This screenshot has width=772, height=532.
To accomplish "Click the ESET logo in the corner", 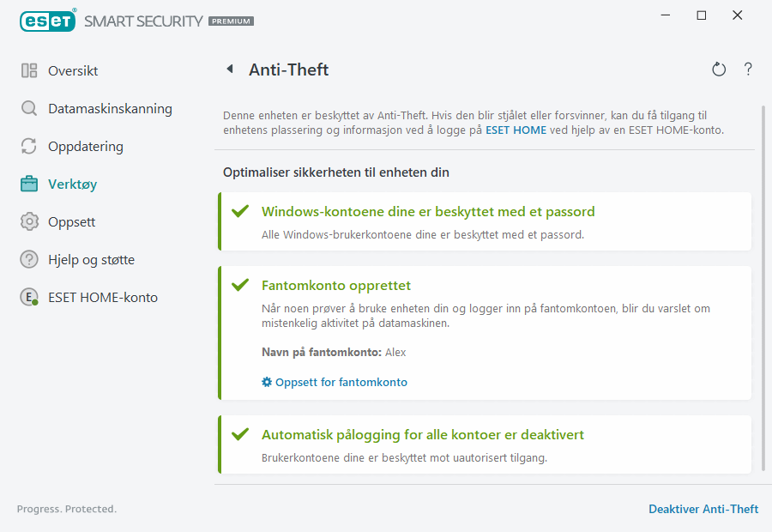I will (x=48, y=21).
